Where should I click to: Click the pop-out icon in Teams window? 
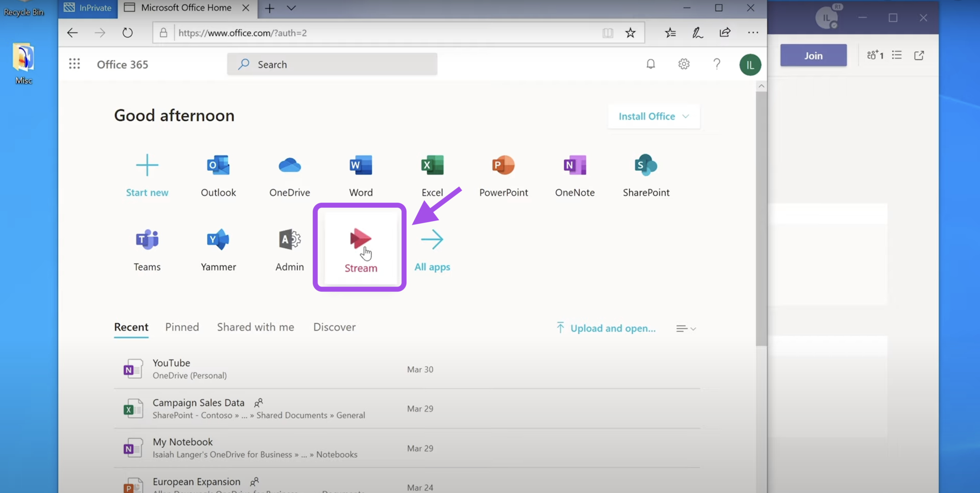(919, 55)
